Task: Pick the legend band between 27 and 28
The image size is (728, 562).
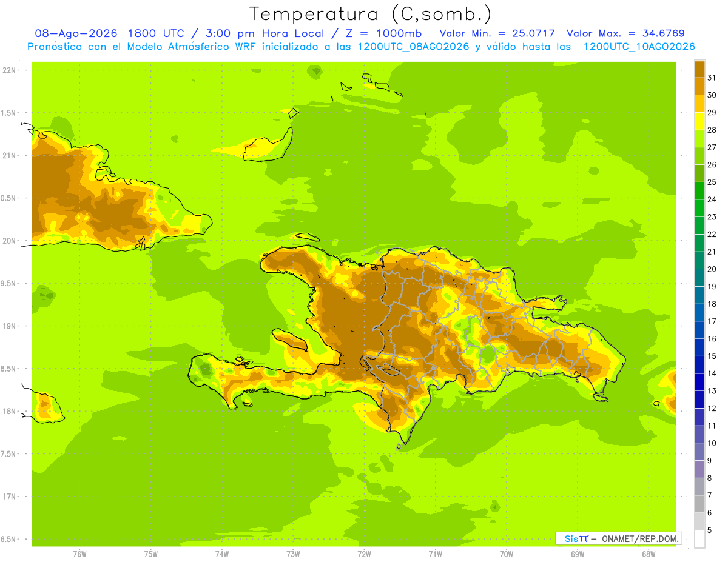Action: [x=699, y=139]
